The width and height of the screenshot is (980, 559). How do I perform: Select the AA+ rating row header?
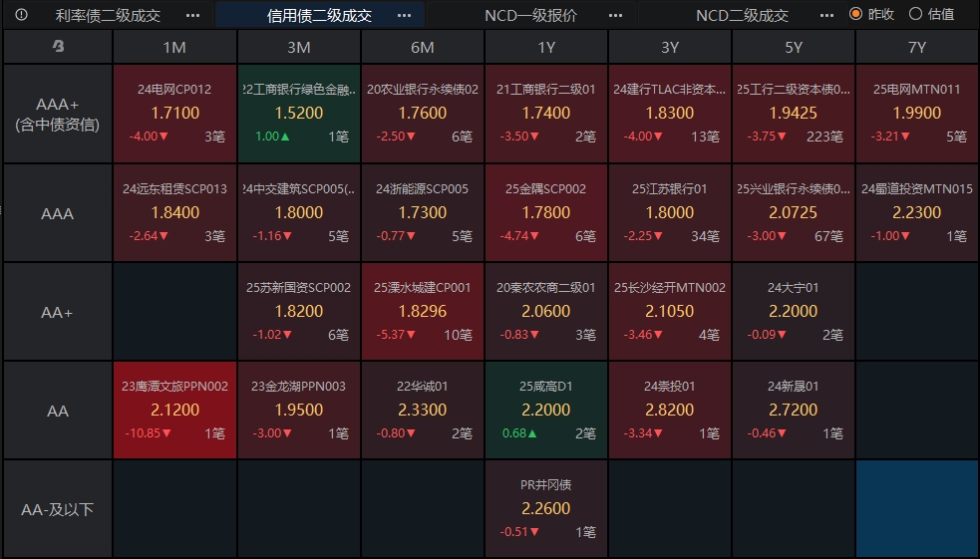tap(58, 312)
